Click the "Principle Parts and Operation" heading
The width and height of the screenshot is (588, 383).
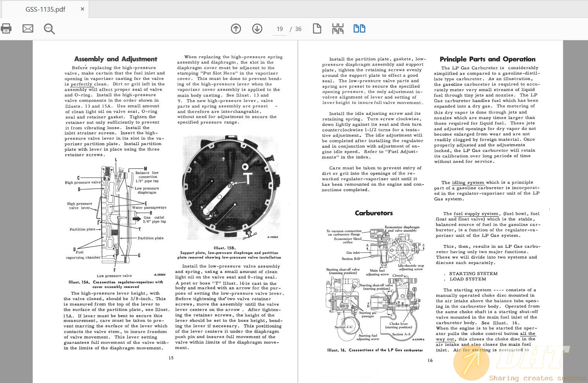pyautogui.click(x=487, y=59)
